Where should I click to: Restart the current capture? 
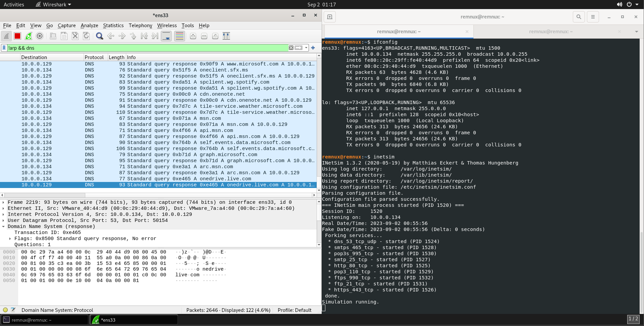click(29, 36)
